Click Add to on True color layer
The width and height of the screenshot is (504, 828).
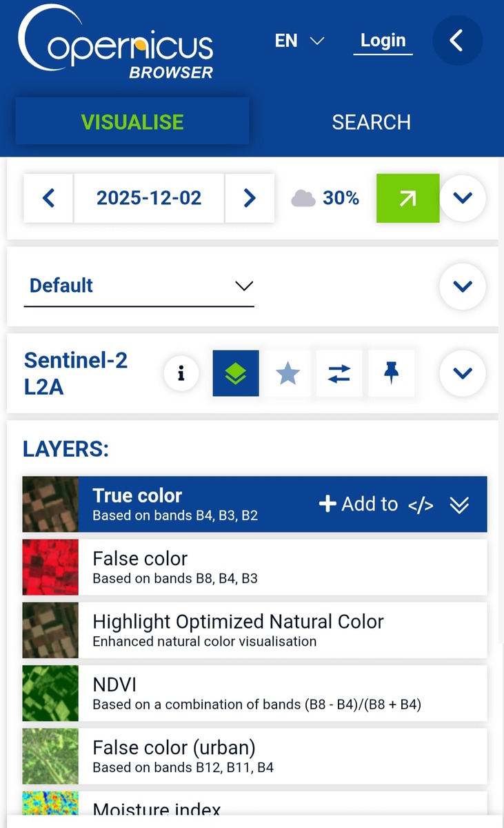[x=359, y=504]
